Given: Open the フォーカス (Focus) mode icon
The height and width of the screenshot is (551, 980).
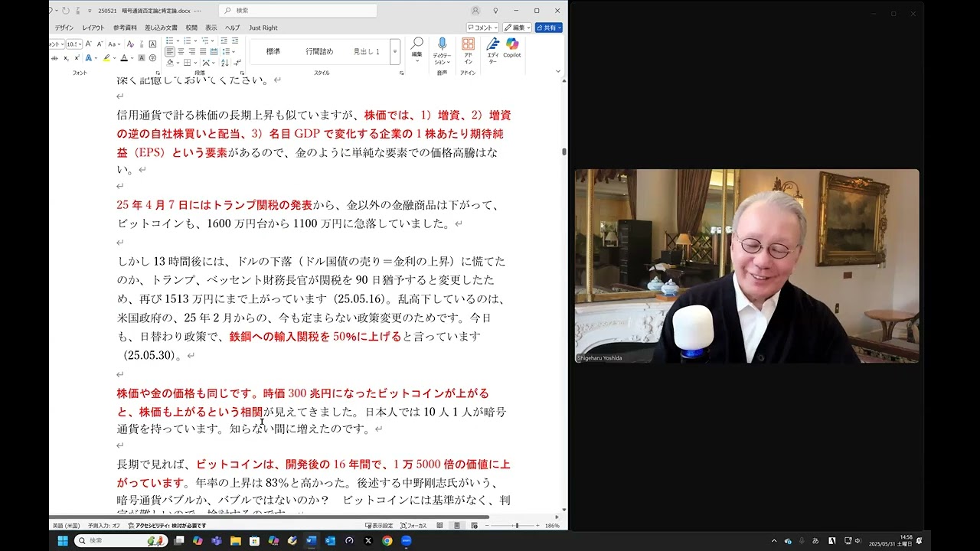Looking at the screenshot, I should coord(414,526).
